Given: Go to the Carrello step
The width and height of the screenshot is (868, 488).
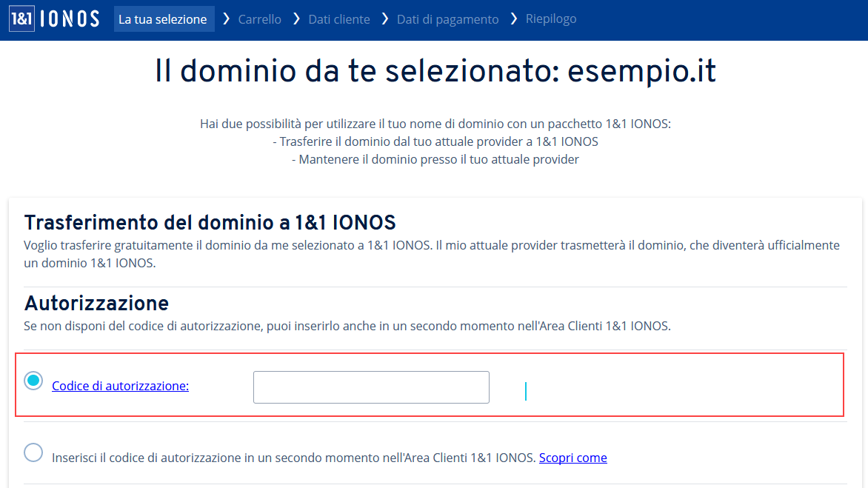Looking at the screenshot, I should pyautogui.click(x=260, y=19).
